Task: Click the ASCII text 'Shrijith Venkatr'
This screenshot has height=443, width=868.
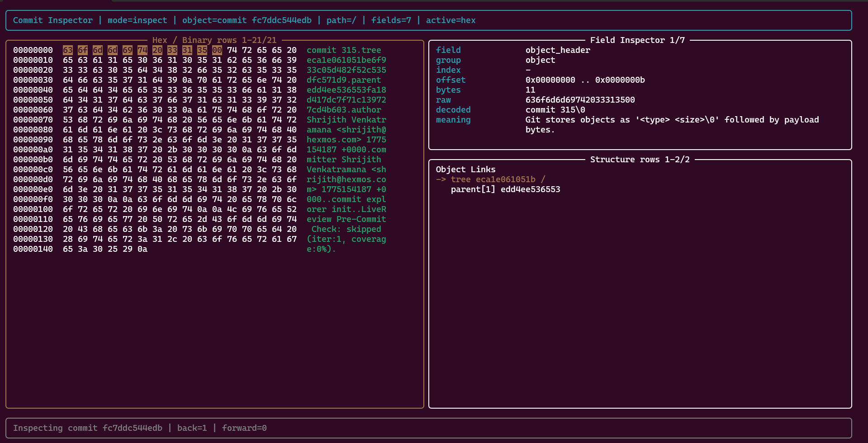Action: [x=346, y=120]
